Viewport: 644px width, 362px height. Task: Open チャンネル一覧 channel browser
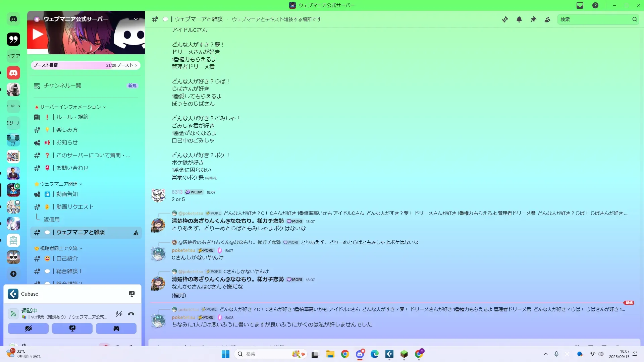click(x=62, y=86)
